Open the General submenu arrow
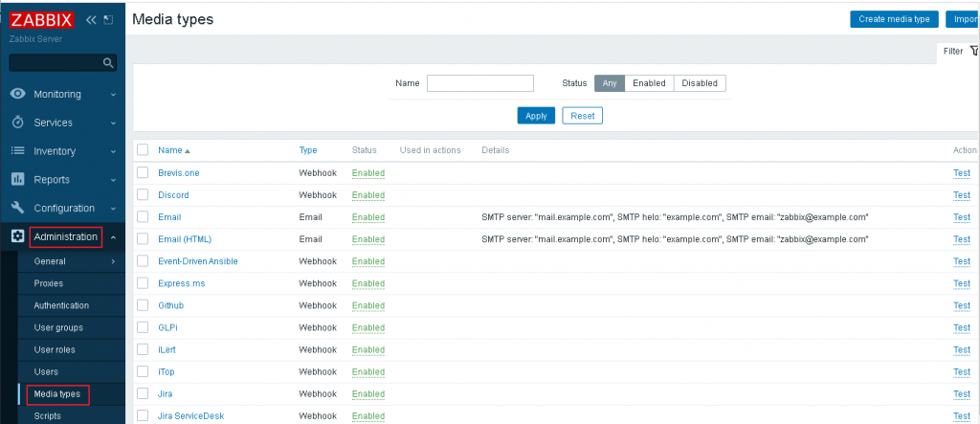980x424 pixels. pos(113,261)
